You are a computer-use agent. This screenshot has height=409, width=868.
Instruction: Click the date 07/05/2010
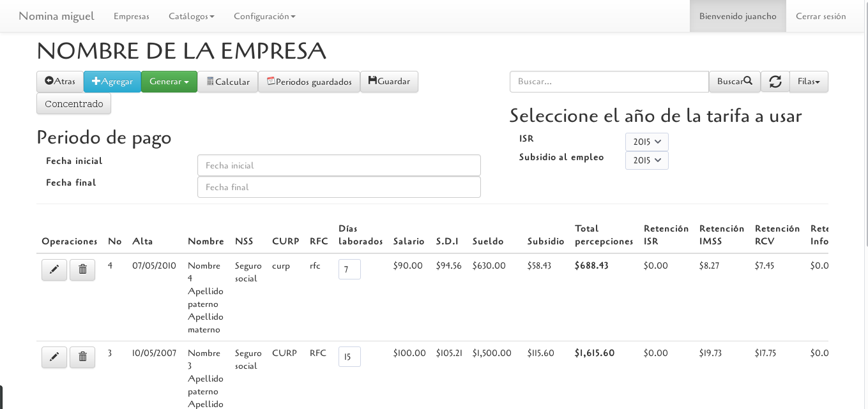click(x=154, y=266)
